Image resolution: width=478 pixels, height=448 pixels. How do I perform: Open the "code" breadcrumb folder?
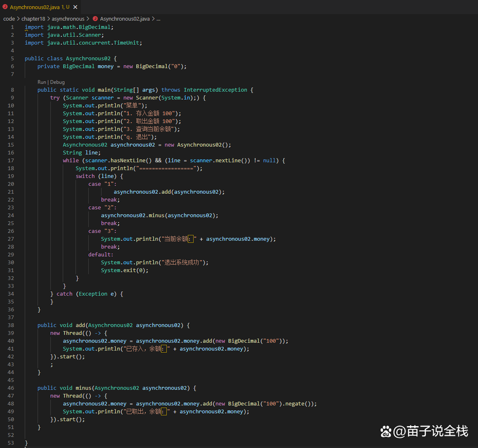coord(9,18)
